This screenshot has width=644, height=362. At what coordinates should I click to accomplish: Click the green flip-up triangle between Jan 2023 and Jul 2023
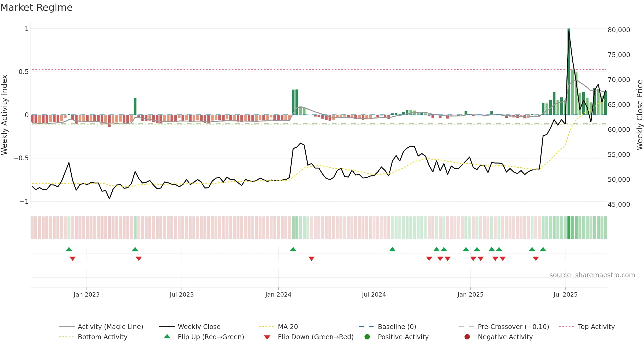(x=135, y=249)
